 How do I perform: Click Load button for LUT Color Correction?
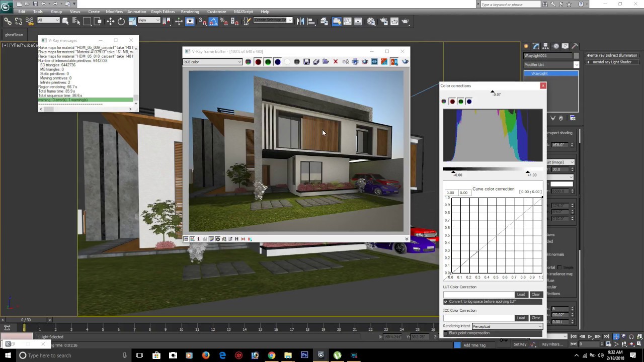tap(521, 295)
